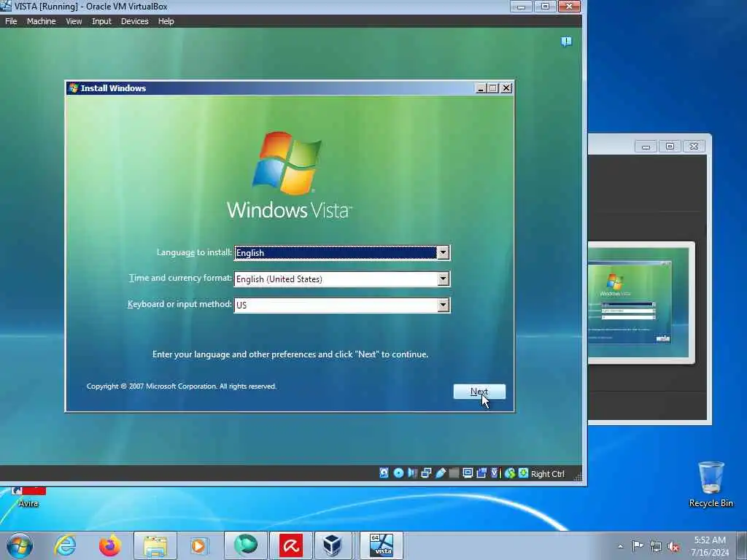Click the VirtualBox VISTA window title icon
Screen dimensions: 747x560
point(6,6)
